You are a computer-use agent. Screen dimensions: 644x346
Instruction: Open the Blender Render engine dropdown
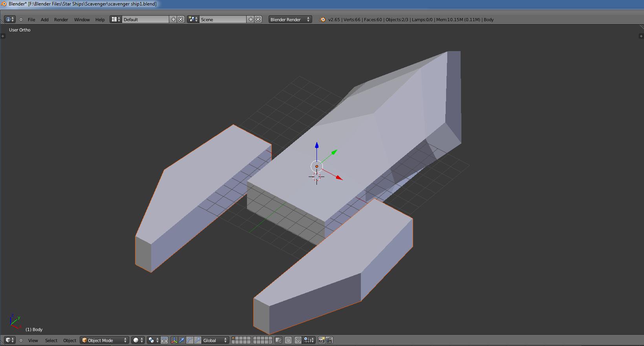point(290,19)
